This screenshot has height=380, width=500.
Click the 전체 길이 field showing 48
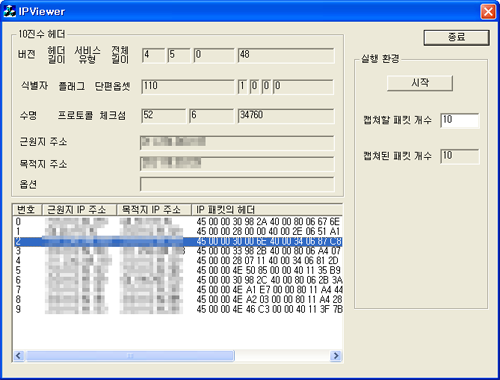pyautogui.click(x=286, y=55)
